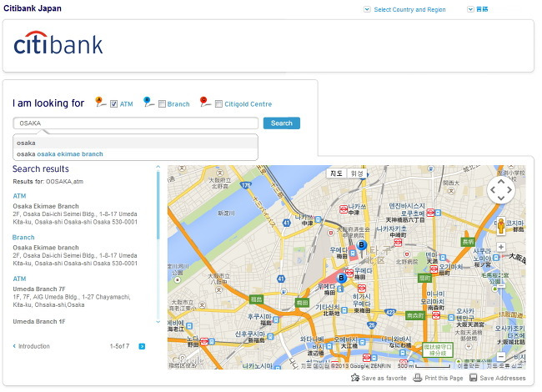
Task: Click the orange ATM pin icon
Action: [x=100, y=102]
